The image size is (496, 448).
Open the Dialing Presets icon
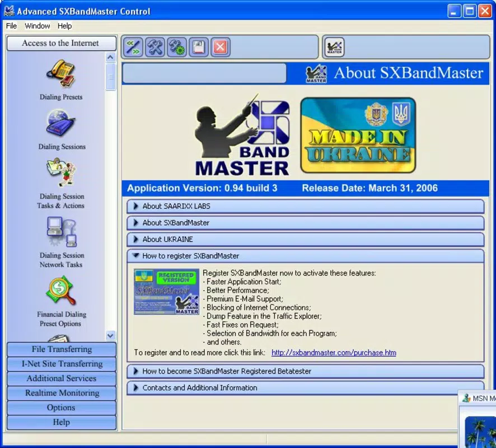coord(60,74)
